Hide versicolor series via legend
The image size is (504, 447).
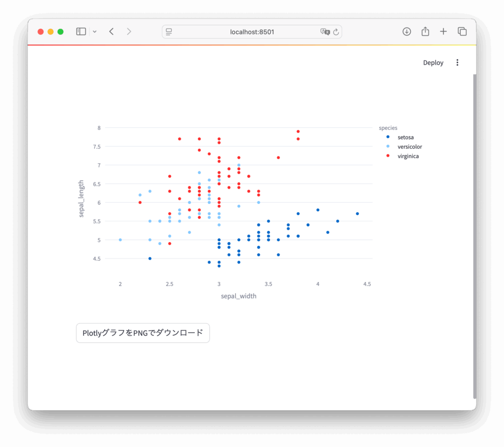[409, 147]
